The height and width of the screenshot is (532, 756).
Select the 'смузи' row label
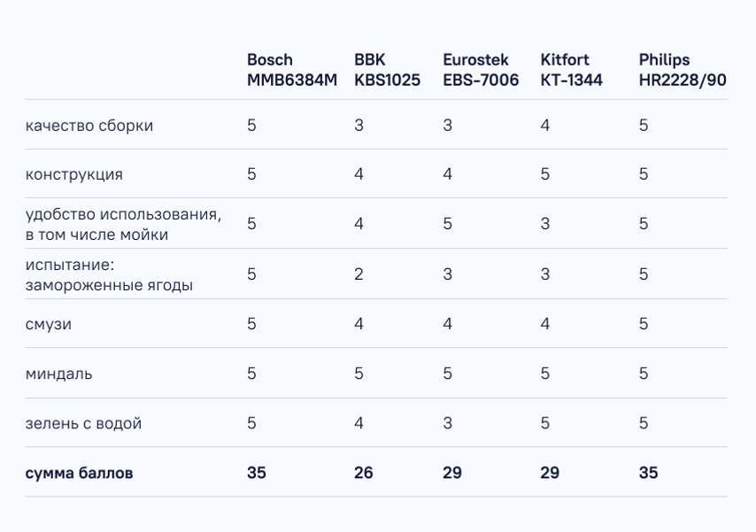pyautogui.click(x=48, y=324)
